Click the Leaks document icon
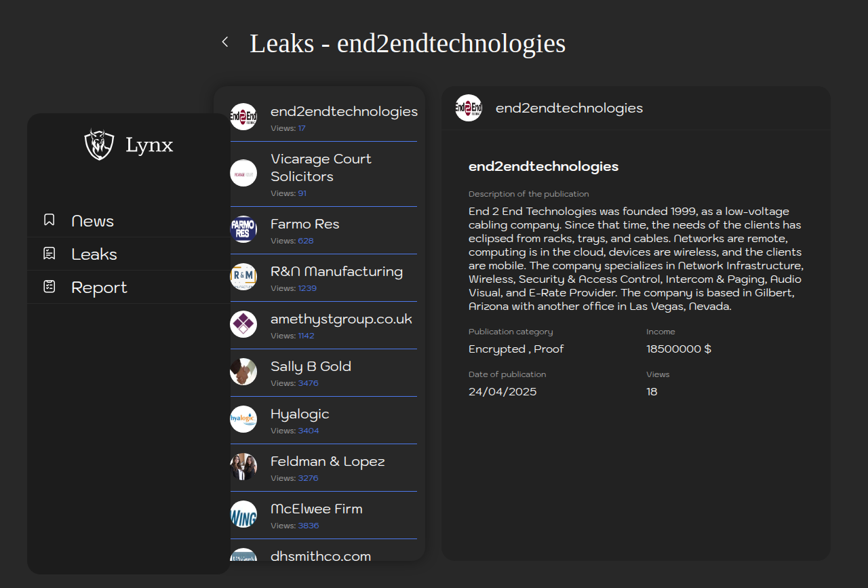Screen dimensions: 868x588 point(49,254)
